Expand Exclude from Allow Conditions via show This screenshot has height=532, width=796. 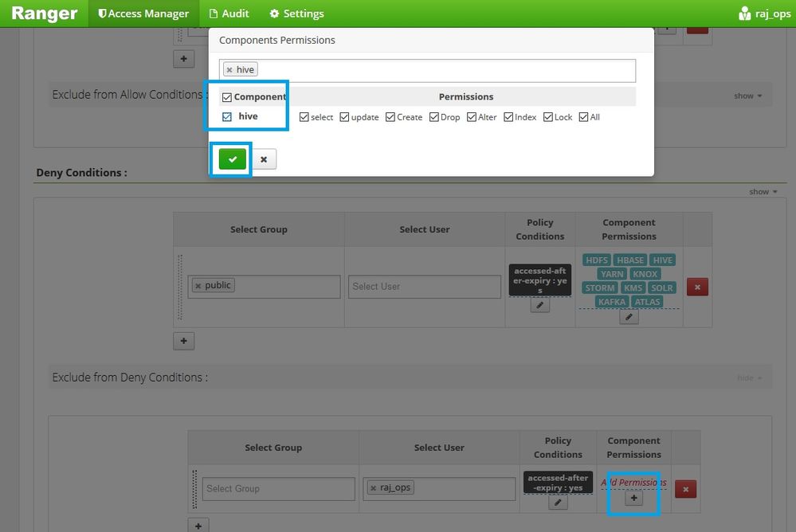click(x=747, y=96)
